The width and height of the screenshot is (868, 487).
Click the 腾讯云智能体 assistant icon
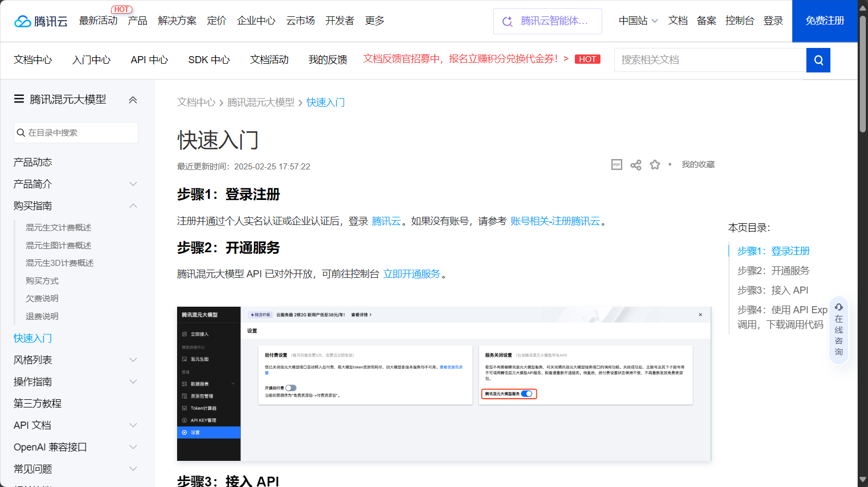(507, 21)
